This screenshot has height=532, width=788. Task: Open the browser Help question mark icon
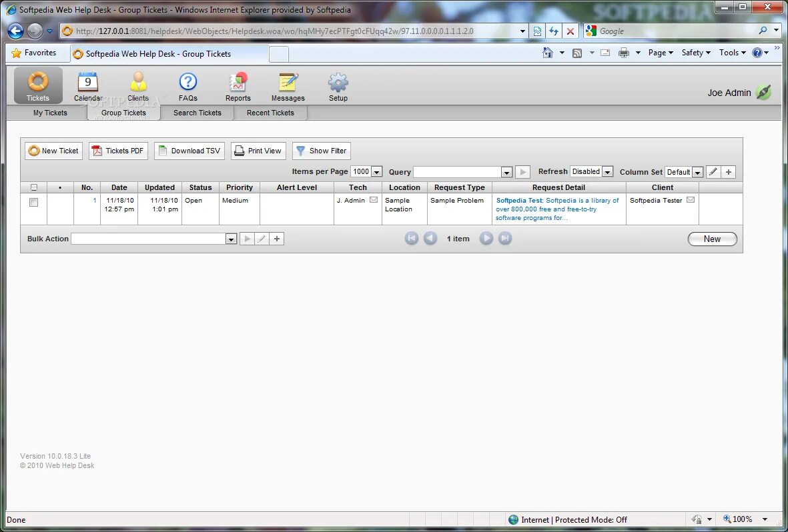click(x=757, y=53)
